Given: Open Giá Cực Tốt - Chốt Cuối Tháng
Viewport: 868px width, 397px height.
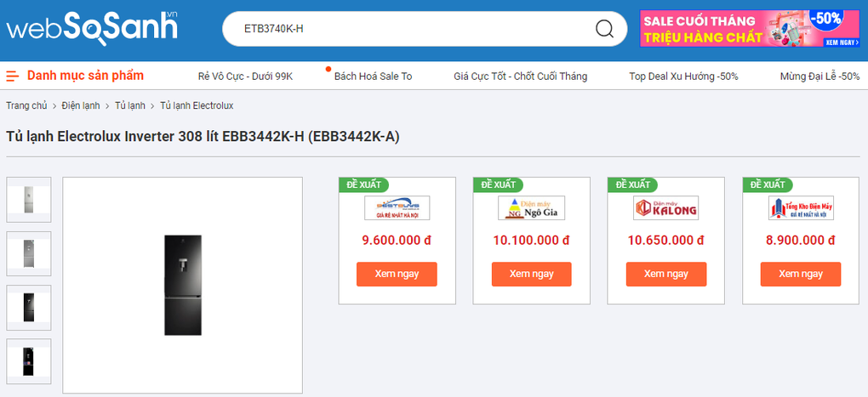Looking at the screenshot, I should (x=520, y=77).
